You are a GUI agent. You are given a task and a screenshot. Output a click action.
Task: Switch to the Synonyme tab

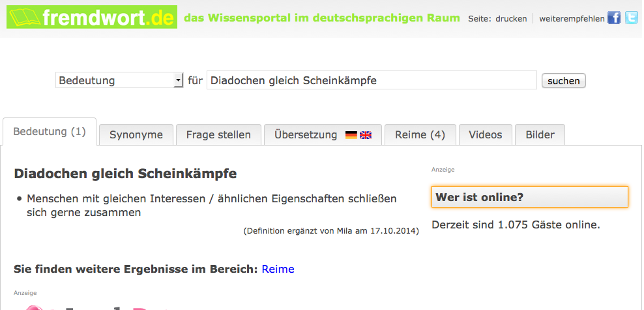coord(136,135)
